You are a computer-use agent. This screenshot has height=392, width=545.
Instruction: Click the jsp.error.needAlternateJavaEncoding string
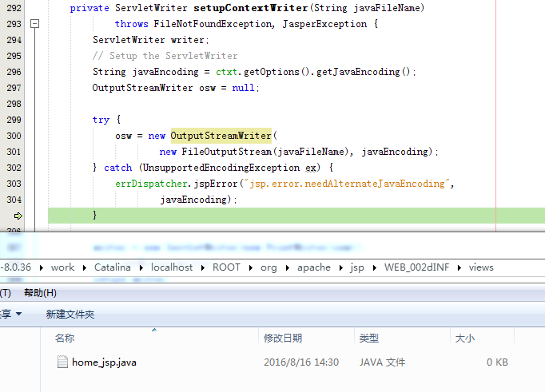[x=347, y=184]
